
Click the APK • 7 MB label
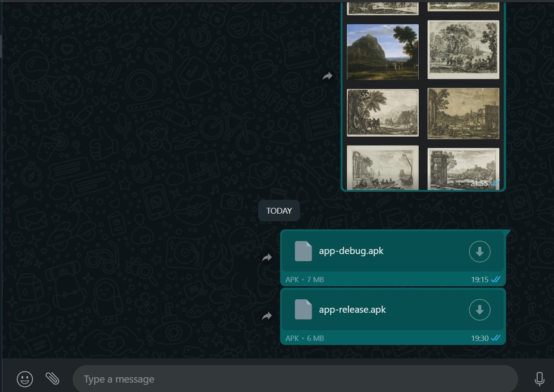click(x=305, y=280)
